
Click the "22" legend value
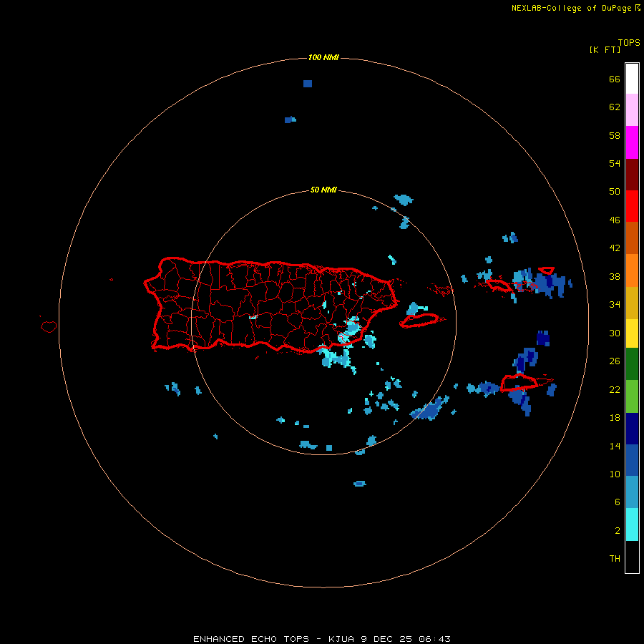(x=615, y=389)
